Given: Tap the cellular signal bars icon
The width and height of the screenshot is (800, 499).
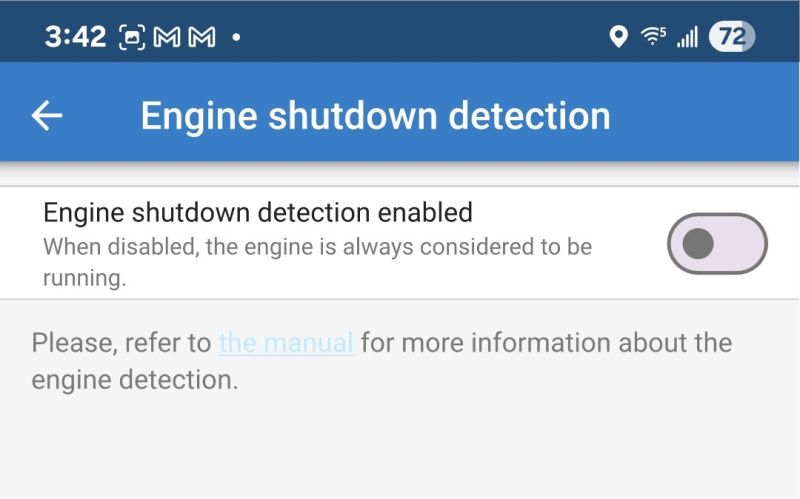Looking at the screenshot, I should click(687, 37).
